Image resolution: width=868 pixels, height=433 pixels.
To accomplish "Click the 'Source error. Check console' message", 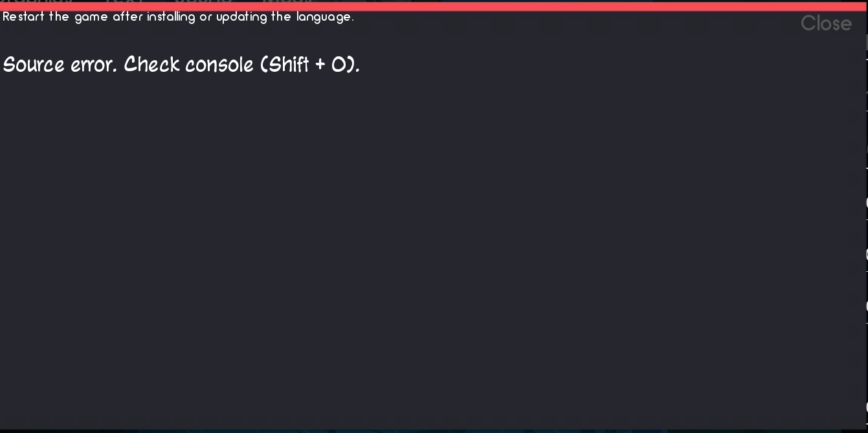I will coord(181,65).
